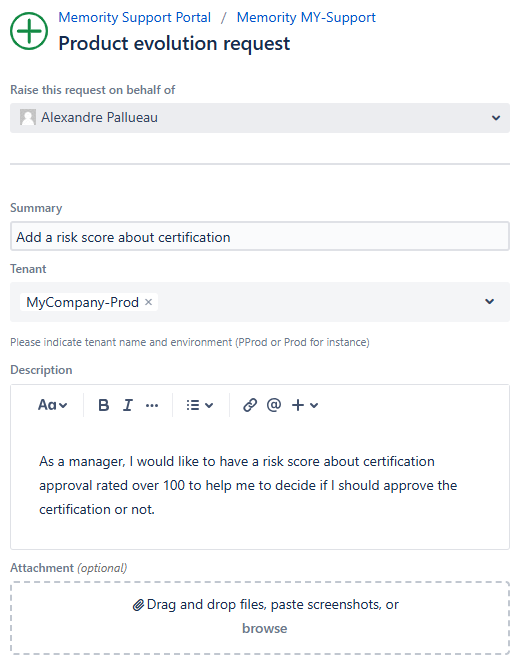Screen dimensions: 517x665
Task: Expand the list options chevron
Action: click(209, 405)
